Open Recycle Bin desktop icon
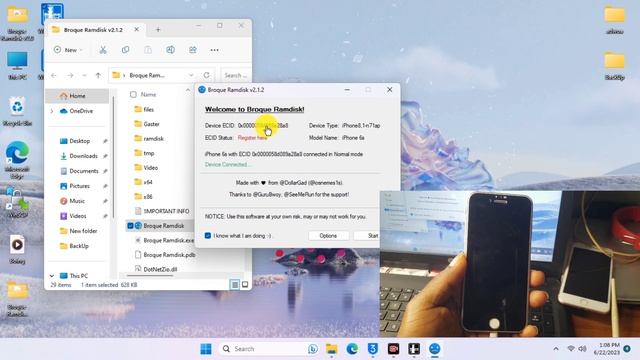This screenshot has width=640, height=360. 17,111
